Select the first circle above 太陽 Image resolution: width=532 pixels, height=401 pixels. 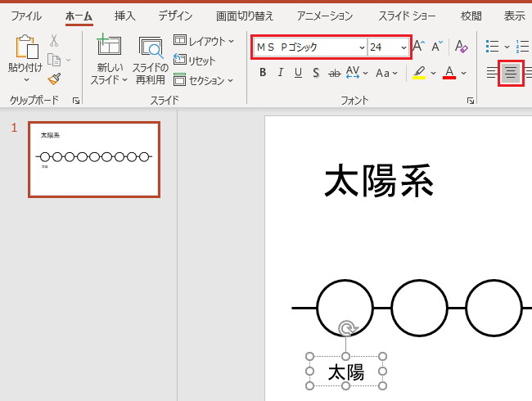pos(345,308)
